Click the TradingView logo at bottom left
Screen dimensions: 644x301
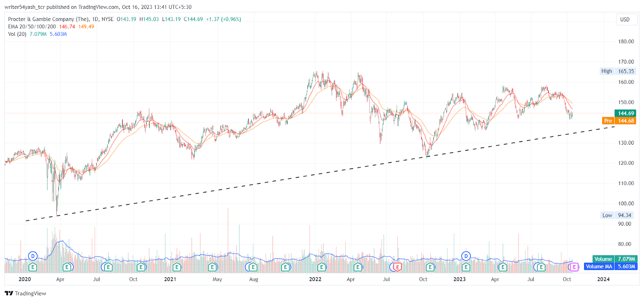pos(25,293)
